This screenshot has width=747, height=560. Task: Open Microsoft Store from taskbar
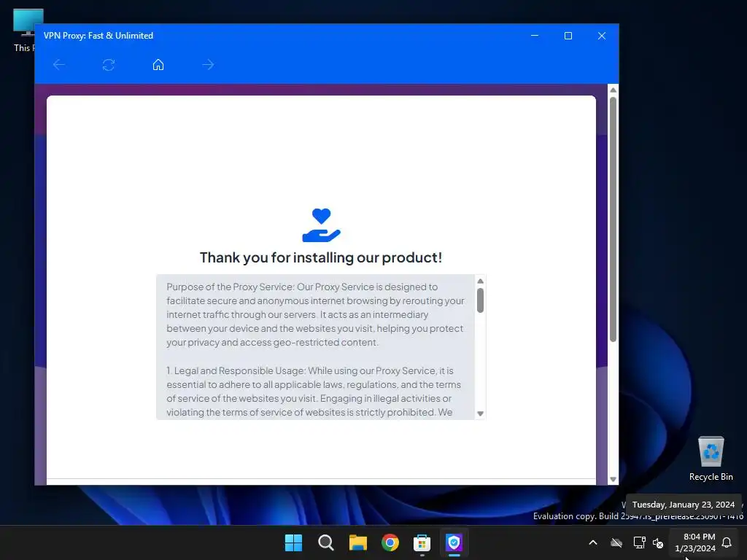[x=422, y=542]
